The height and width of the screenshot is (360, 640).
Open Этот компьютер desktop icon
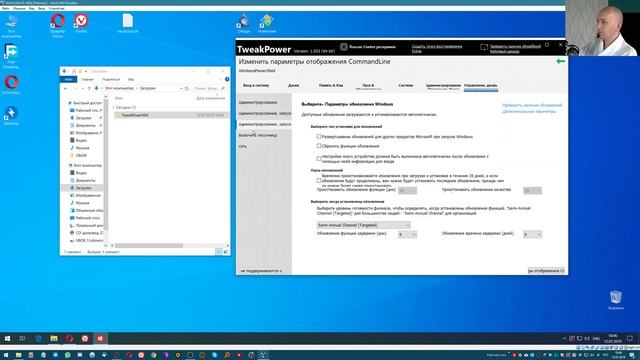[x=11, y=26]
